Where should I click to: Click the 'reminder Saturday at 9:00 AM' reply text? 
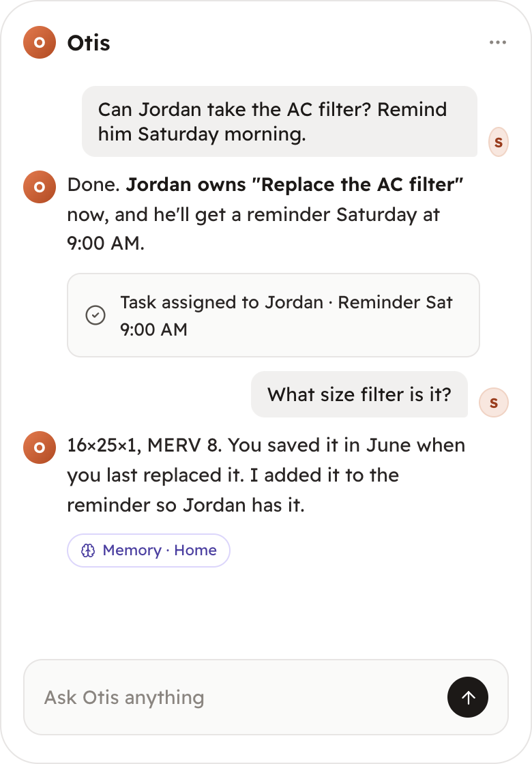pyautogui.click(x=253, y=229)
